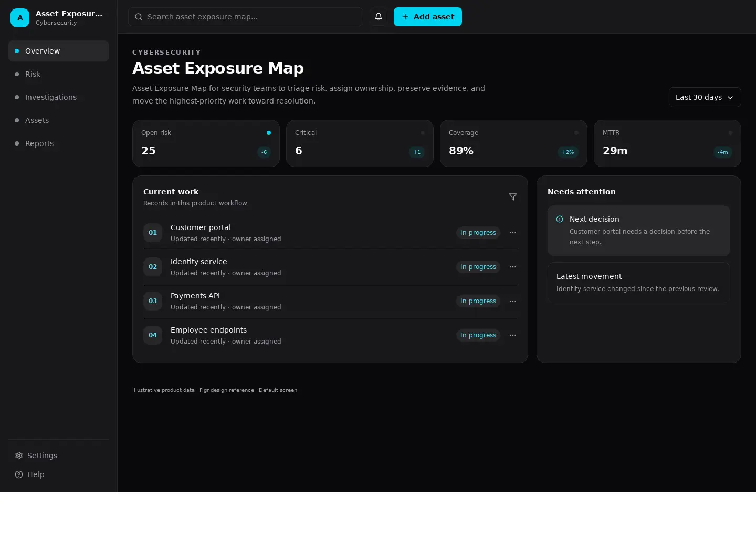Click the search magnifier icon
Viewport: 756px width, 538px height.
pyautogui.click(x=139, y=17)
